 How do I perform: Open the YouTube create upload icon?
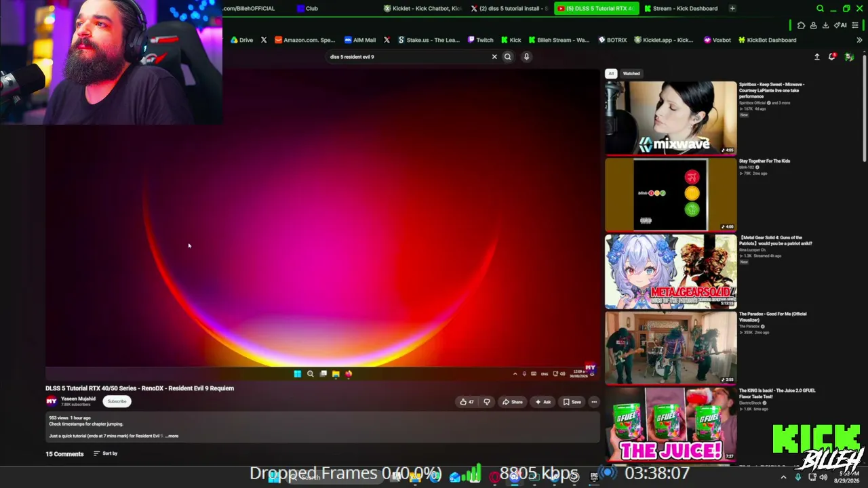pyautogui.click(x=817, y=57)
